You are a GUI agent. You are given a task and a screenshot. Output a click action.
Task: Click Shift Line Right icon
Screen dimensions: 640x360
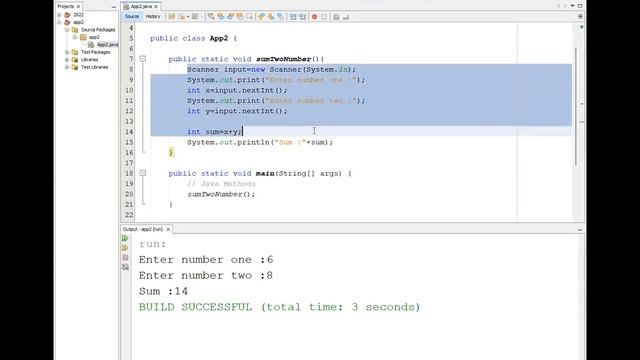click(x=302, y=17)
